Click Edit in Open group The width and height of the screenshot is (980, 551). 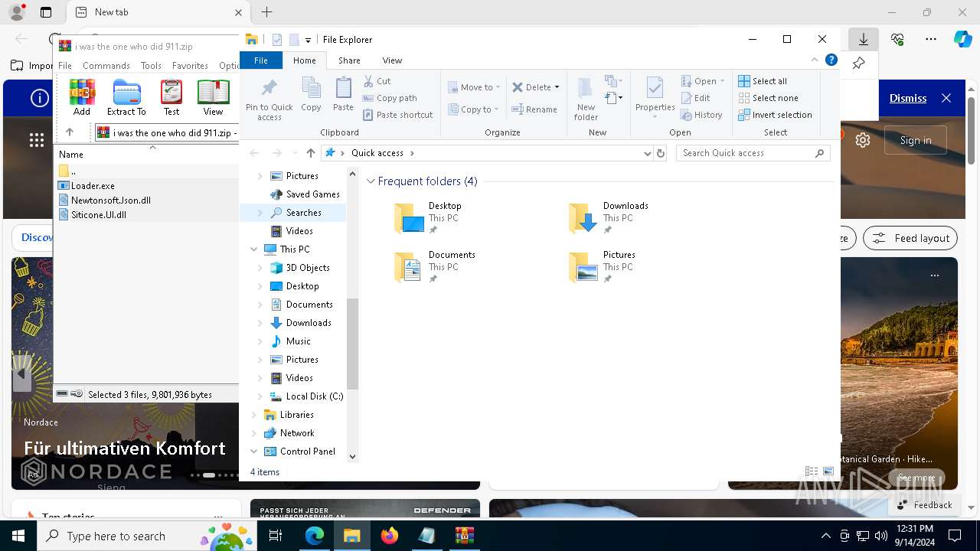tap(695, 98)
